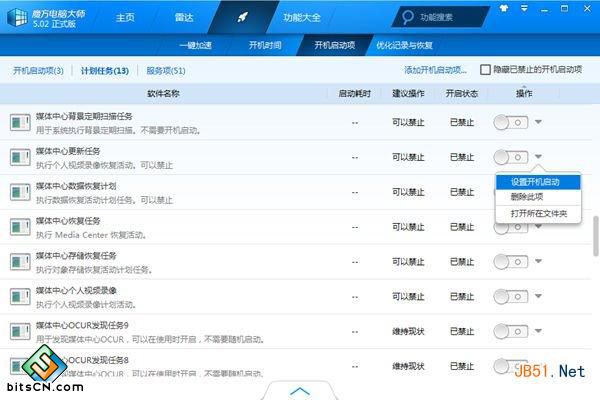Sort by 建议操作 column header
The width and height of the screenshot is (600, 400).
point(408,93)
